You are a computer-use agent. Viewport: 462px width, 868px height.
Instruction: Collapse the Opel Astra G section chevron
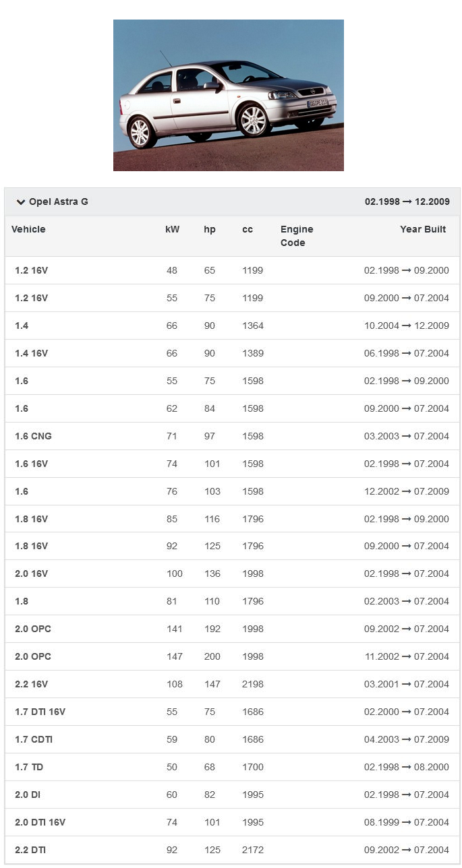coord(21,202)
